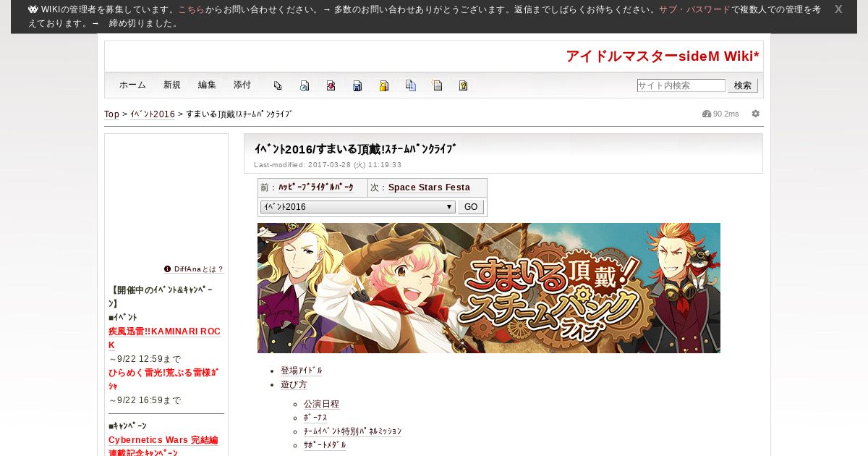Image resolution: width=868 pixels, height=456 pixels.
Task: Close the top notice bar with X
Action: [x=838, y=9]
